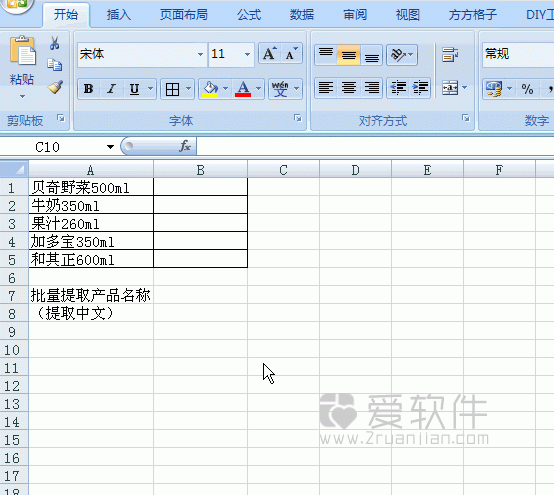Open the font name 宋体 dropdown
This screenshot has width=554, height=495.
pos(200,54)
